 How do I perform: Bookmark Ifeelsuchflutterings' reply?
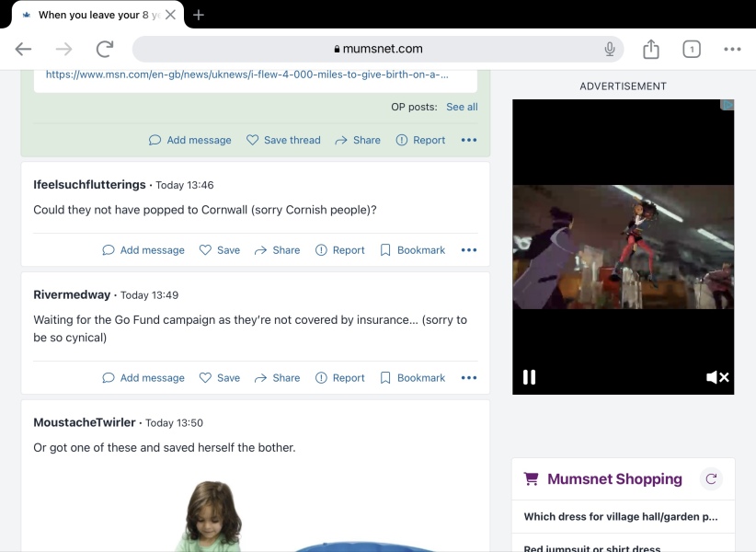(386, 249)
